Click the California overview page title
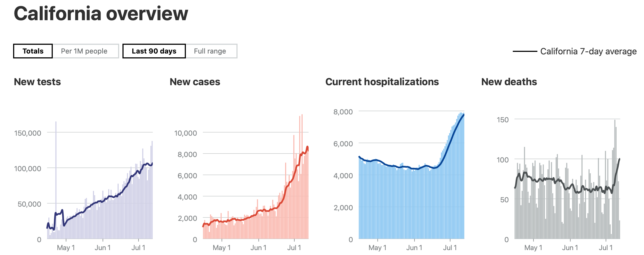 click(101, 14)
